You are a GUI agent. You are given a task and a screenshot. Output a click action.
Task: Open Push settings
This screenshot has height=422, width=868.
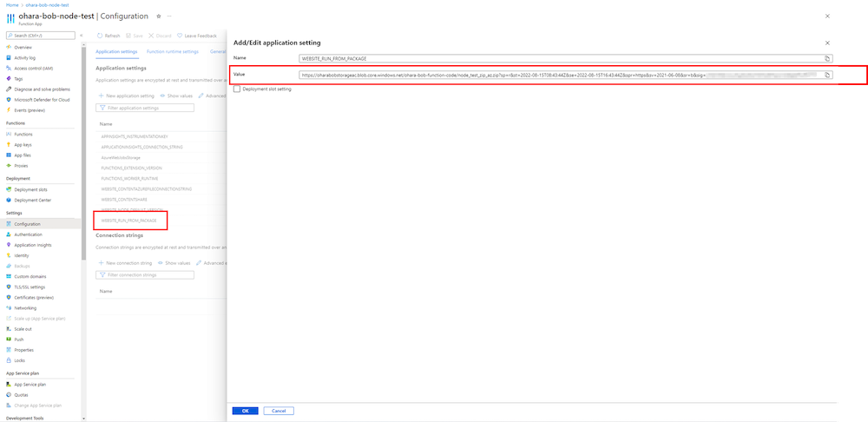click(x=19, y=340)
